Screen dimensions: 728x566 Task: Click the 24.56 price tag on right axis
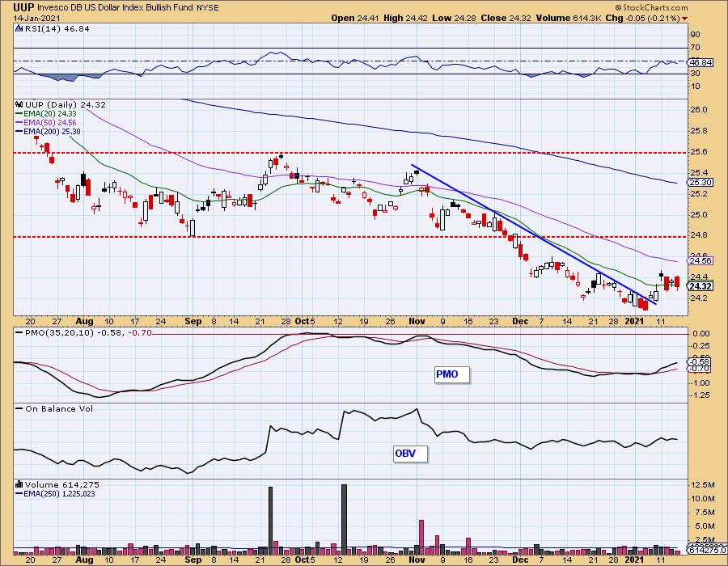point(700,260)
